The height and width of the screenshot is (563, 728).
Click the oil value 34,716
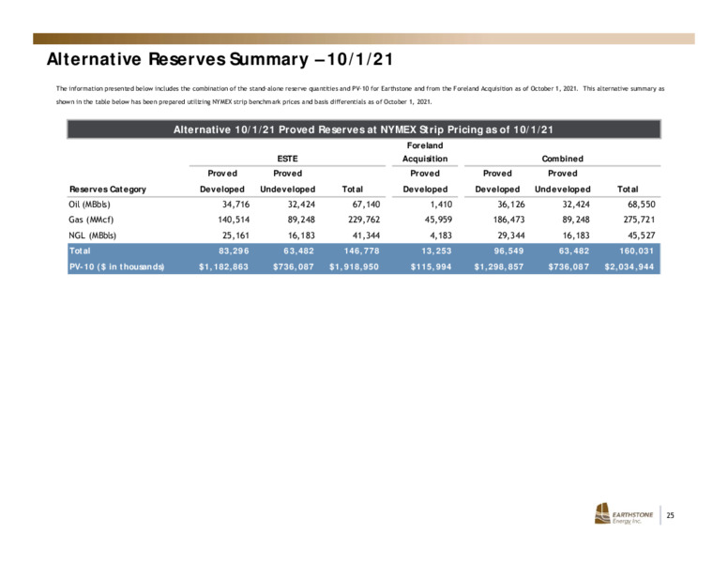(x=235, y=204)
